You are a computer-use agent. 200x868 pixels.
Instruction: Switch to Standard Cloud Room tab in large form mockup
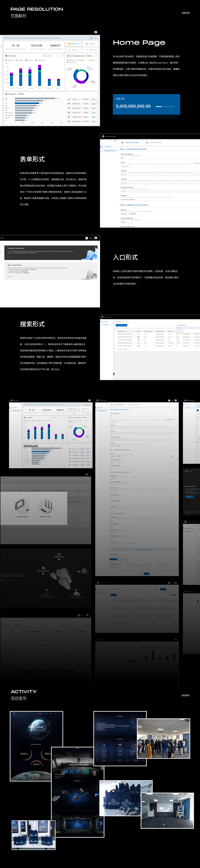(131, 143)
